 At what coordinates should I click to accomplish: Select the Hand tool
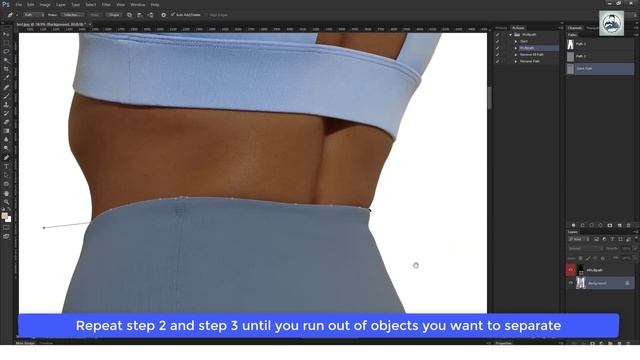pyautogui.click(x=6, y=193)
